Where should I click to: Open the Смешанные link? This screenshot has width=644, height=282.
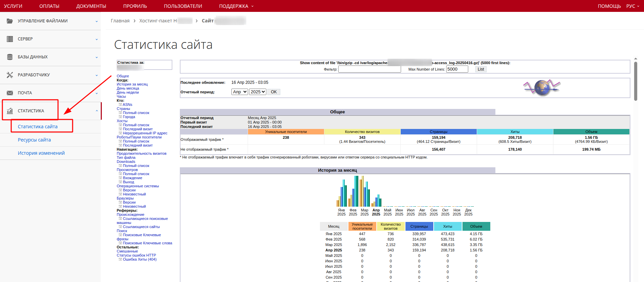127,251
